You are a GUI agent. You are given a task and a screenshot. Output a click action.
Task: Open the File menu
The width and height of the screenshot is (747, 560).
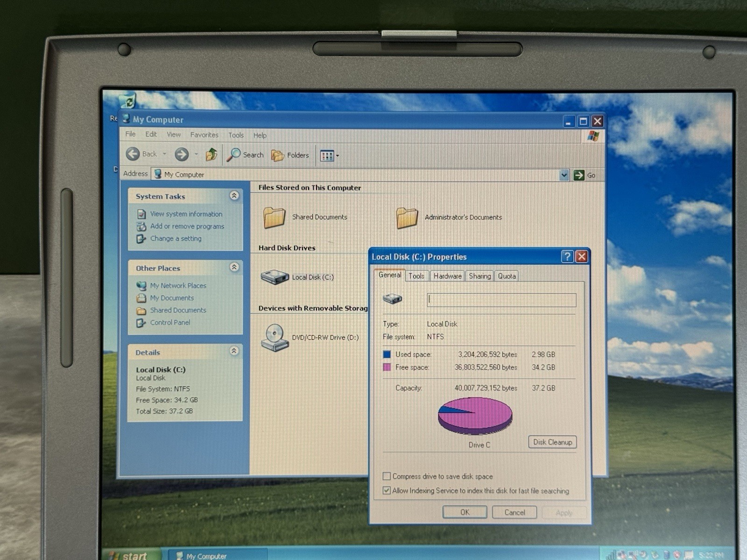tap(130, 134)
